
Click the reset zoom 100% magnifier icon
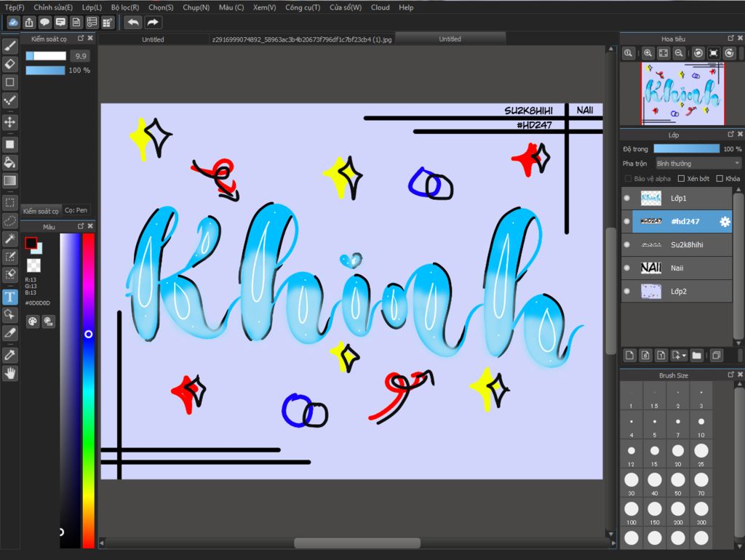tap(628, 53)
